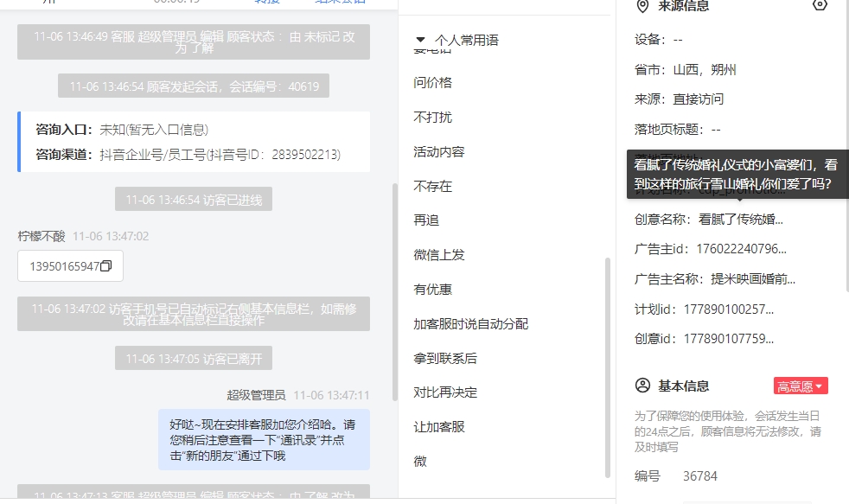Select quick phrase 问价格
The height and width of the screenshot is (504, 849).
pyautogui.click(x=432, y=82)
